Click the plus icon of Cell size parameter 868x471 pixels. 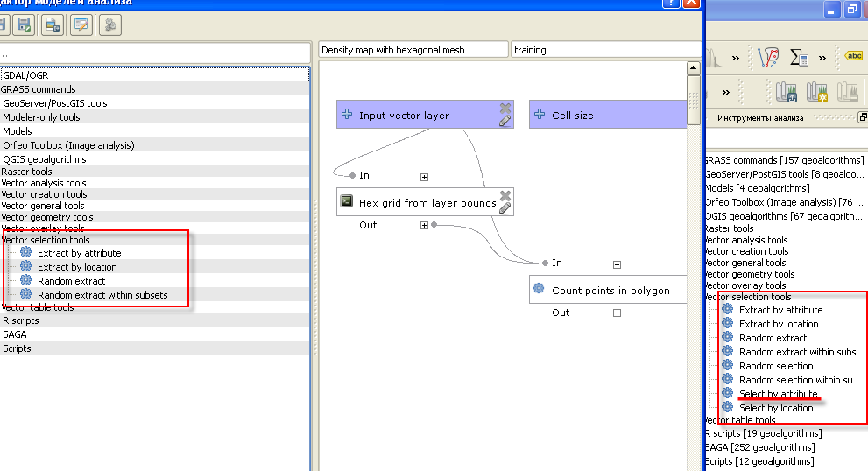click(540, 114)
